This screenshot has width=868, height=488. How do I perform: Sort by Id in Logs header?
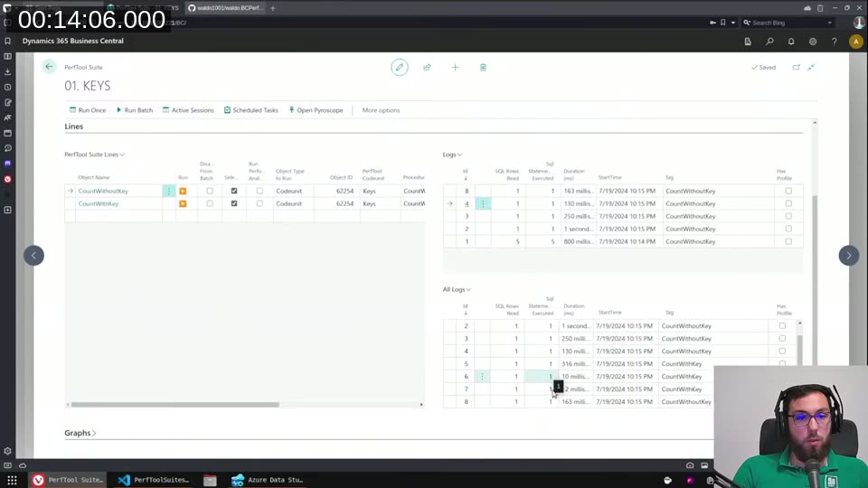(x=466, y=174)
